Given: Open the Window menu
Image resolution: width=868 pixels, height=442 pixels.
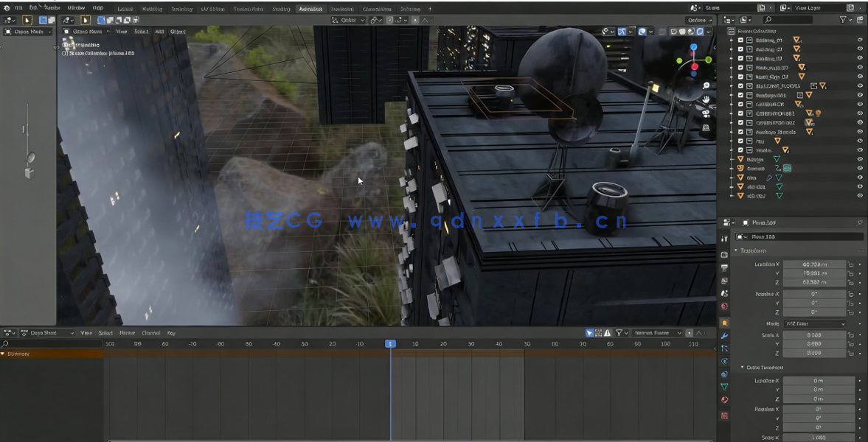Looking at the screenshot, I should 76,8.
